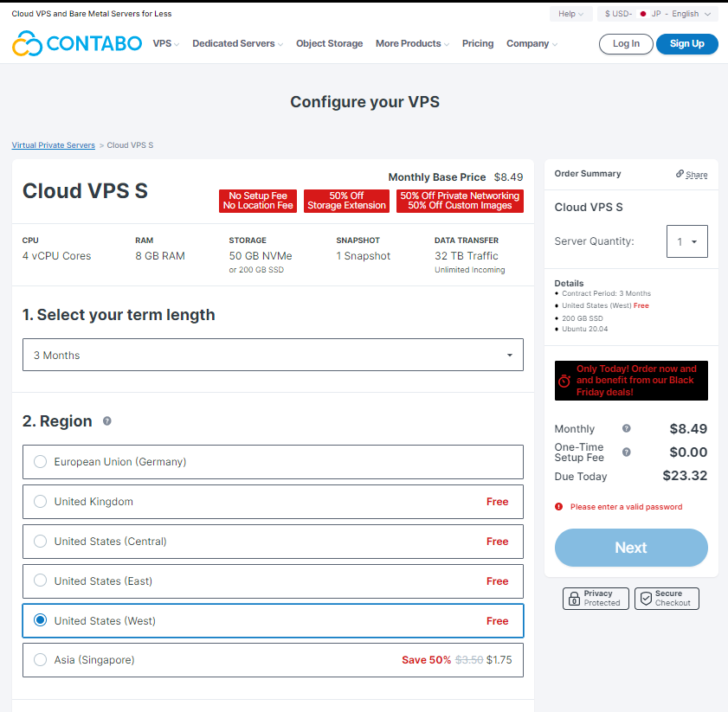This screenshot has width=728, height=712.
Task: Click the Order Summary heading
Action: point(587,174)
